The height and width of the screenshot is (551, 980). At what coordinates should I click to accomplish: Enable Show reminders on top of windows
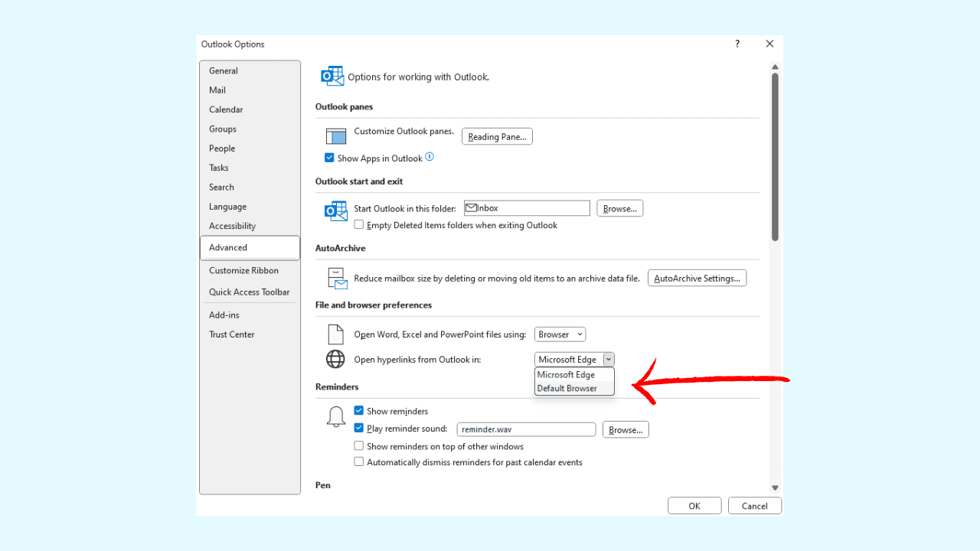point(359,446)
